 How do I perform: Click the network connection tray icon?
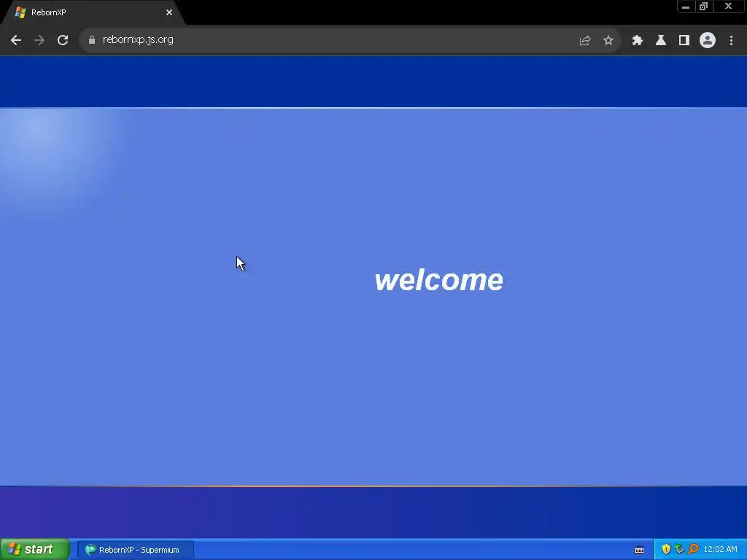coord(679,549)
